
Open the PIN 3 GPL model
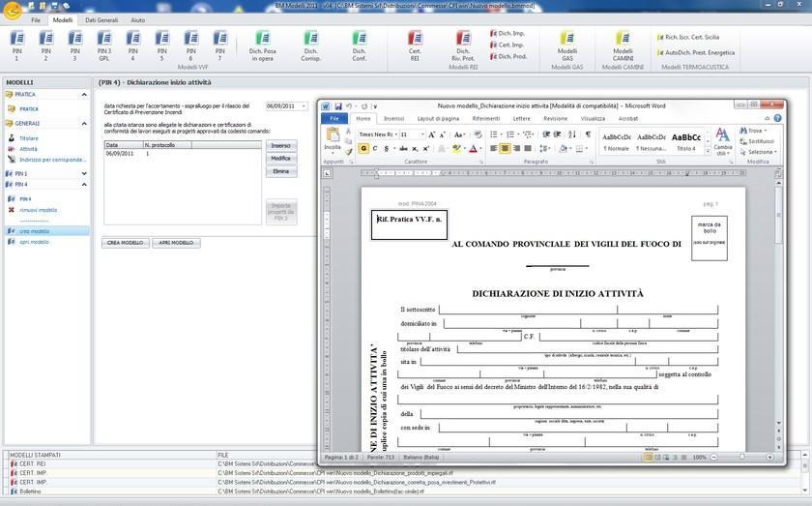(103, 45)
